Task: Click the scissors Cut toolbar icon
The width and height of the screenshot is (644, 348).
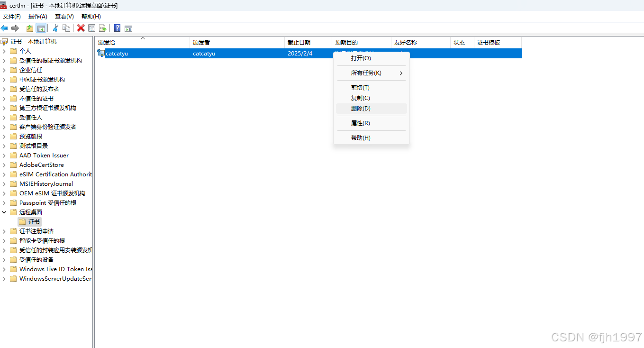Action: point(55,28)
